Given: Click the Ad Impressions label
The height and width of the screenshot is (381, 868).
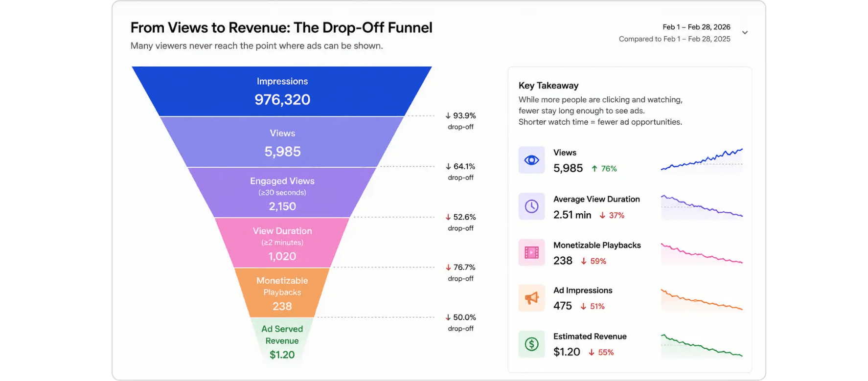Looking at the screenshot, I should [x=583, y=291].
